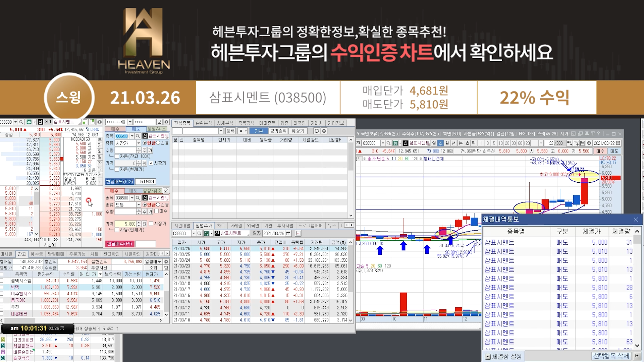Click daily price table scrollbar

click(351, 281)
